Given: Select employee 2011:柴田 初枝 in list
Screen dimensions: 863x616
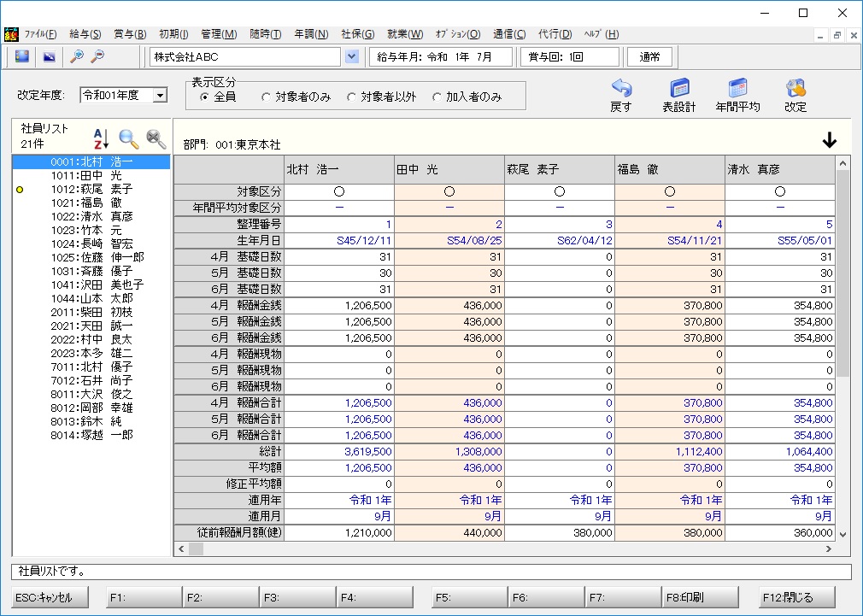Looking at the screenshot, I should [91, 312].
